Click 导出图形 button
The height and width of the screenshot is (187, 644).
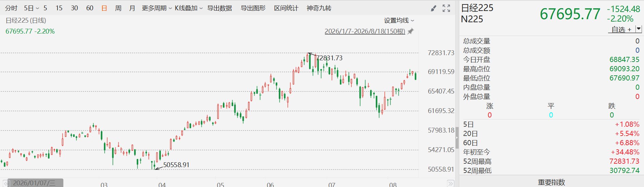[x=253, y=8]
